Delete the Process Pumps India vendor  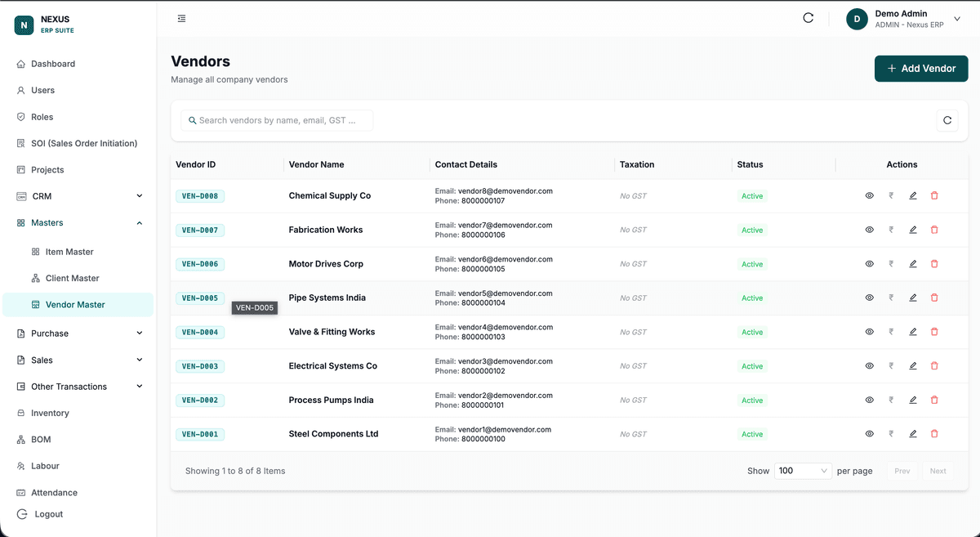(x=934, y=400)
